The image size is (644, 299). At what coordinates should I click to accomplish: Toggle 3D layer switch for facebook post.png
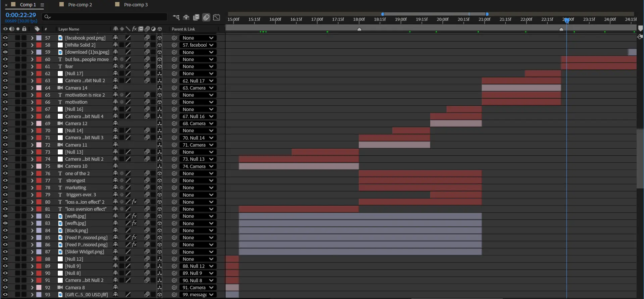click(x=159, y=38)
